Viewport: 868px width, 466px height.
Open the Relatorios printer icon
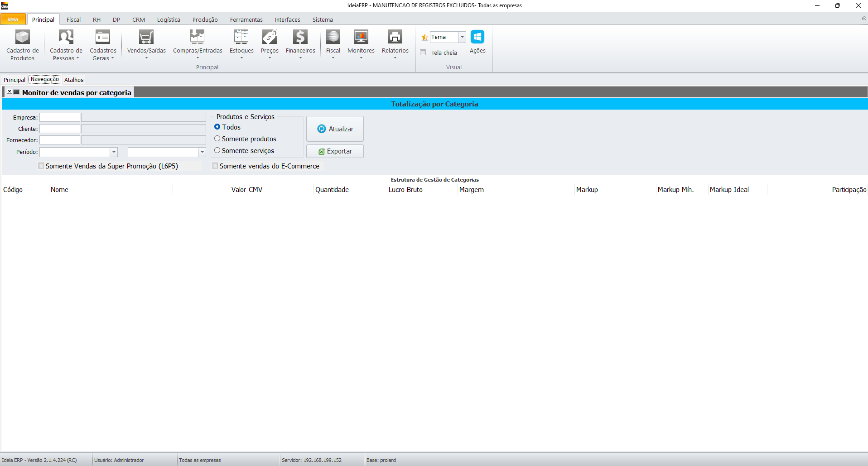[x=395, y=37]
